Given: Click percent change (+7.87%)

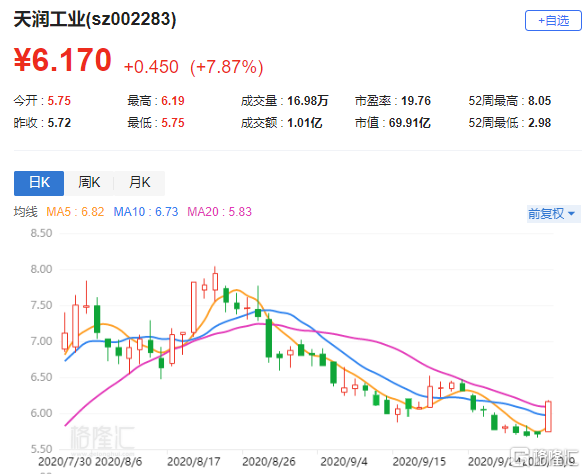Looking at the screenshot, I should (x=226, y=68).
